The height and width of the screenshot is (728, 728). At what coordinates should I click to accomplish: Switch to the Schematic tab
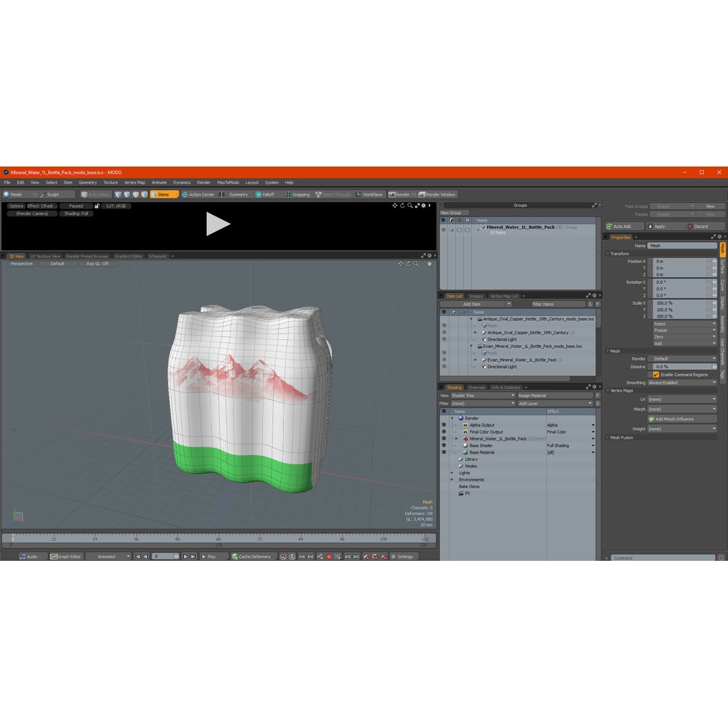tap(158, 256)
